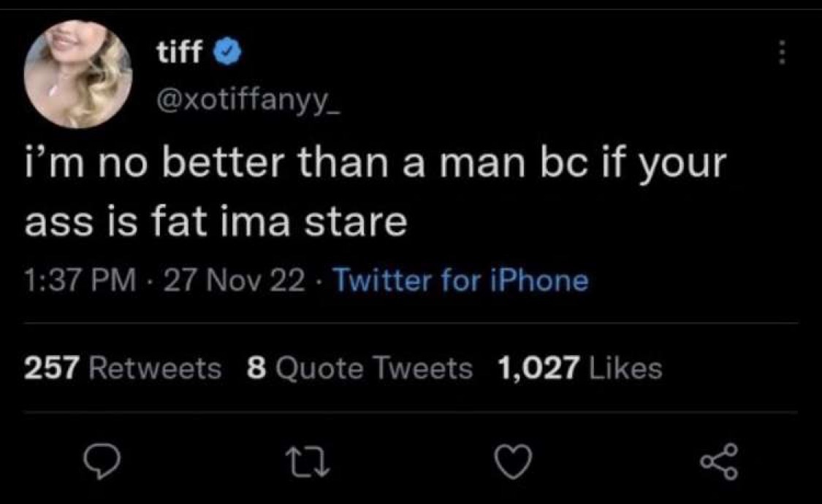View the 257 Retweets list
Viewport: 822px width, 504px height.
tap(123, 368)
